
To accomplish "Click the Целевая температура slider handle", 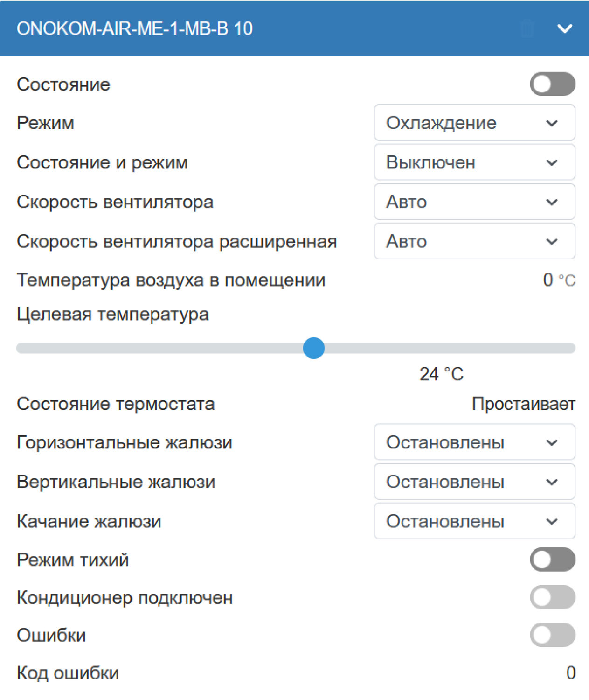I will click(x=313, y=348).
